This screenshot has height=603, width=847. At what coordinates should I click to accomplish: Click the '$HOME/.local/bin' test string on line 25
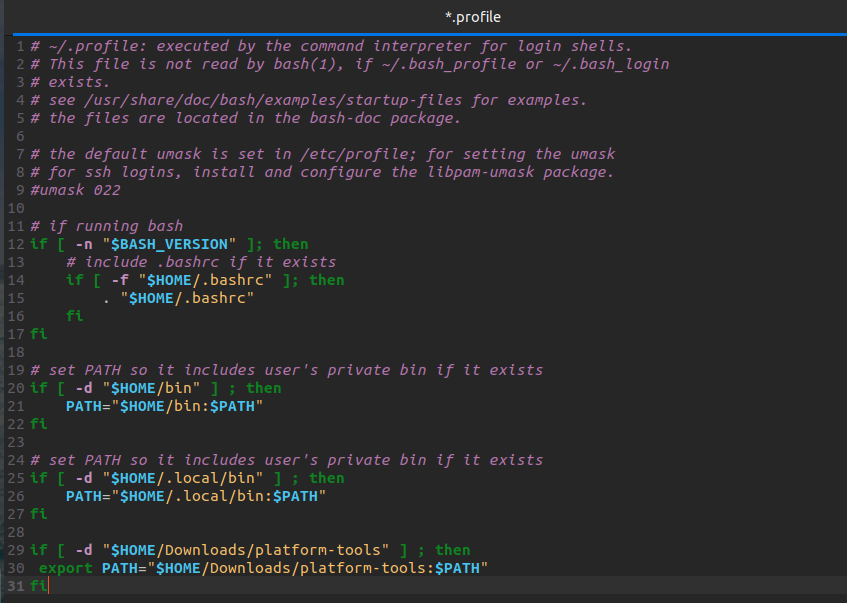click(x=187, y=478)
